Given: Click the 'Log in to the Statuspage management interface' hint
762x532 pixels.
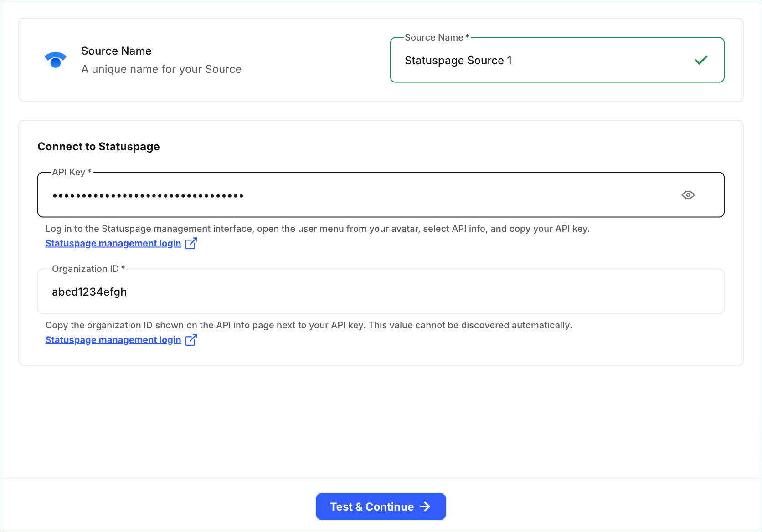Looking at the screenshot, I should (x=317, y=229).
